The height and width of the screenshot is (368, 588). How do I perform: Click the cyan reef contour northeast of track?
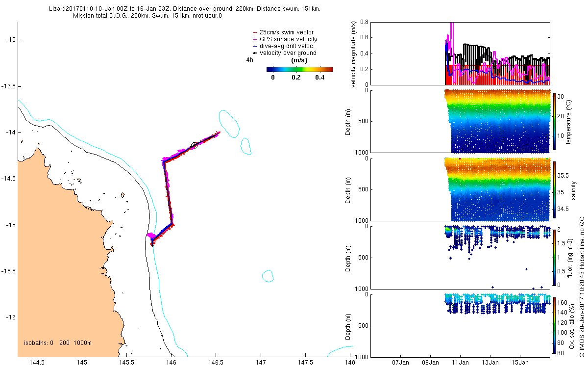coord(228,124)
